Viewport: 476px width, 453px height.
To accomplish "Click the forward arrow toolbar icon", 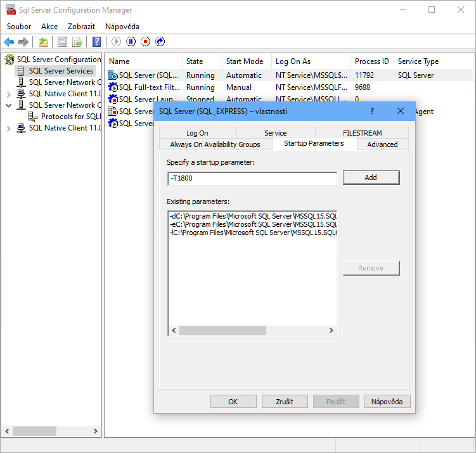I will click(23, 42).
